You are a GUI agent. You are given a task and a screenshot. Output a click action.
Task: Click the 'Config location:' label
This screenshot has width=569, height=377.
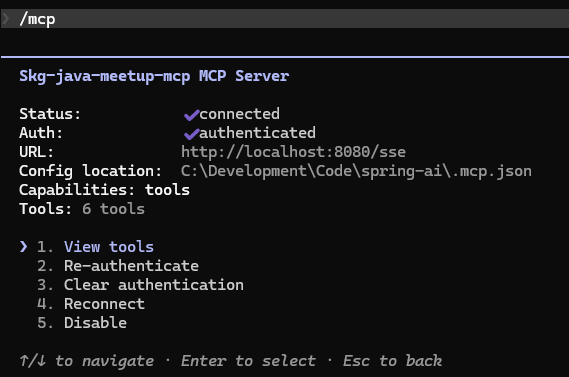pyautogui.click(x=90, y=171)
